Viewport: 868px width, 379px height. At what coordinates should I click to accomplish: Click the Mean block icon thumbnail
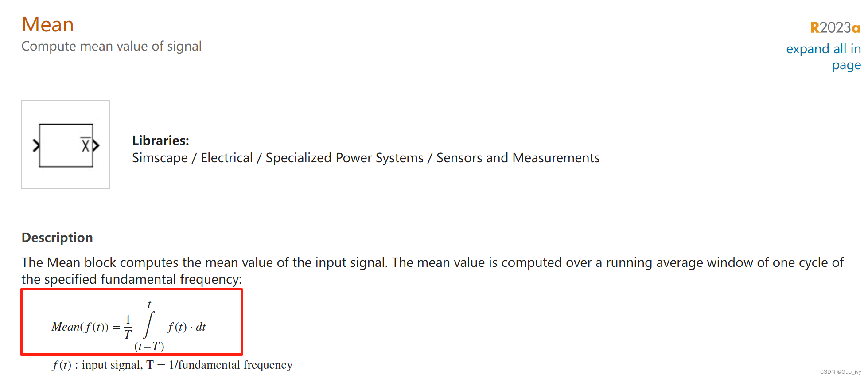[66, 145]
